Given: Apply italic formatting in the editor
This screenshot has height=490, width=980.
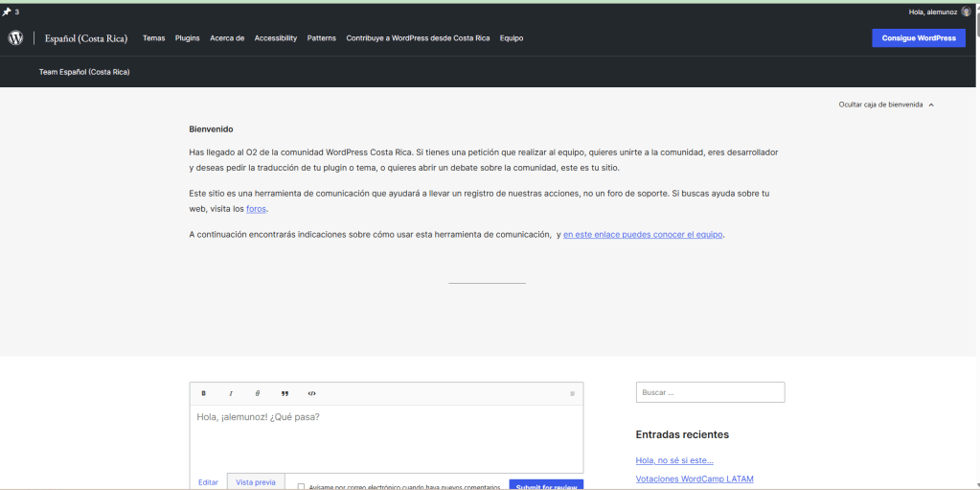Looking at the screenshot, I should point(231,393).
